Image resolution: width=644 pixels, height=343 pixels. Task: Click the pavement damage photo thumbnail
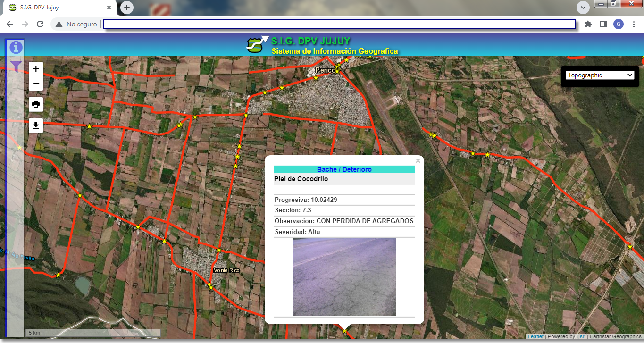pos(344,277)
